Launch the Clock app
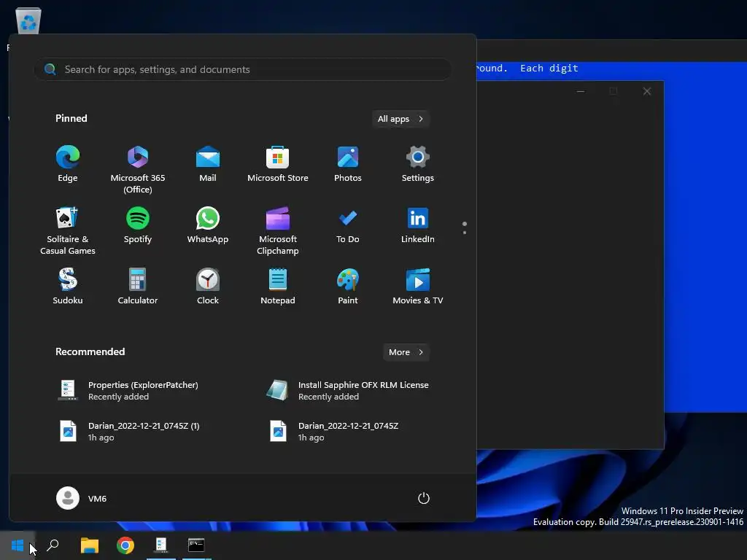This screenshot has height=560, width=747. click(x=208, y=287)
